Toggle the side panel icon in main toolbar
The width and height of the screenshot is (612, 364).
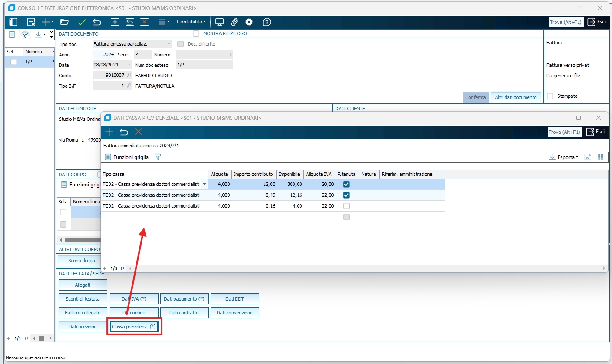pyautogui.click(x=13, y=22)
